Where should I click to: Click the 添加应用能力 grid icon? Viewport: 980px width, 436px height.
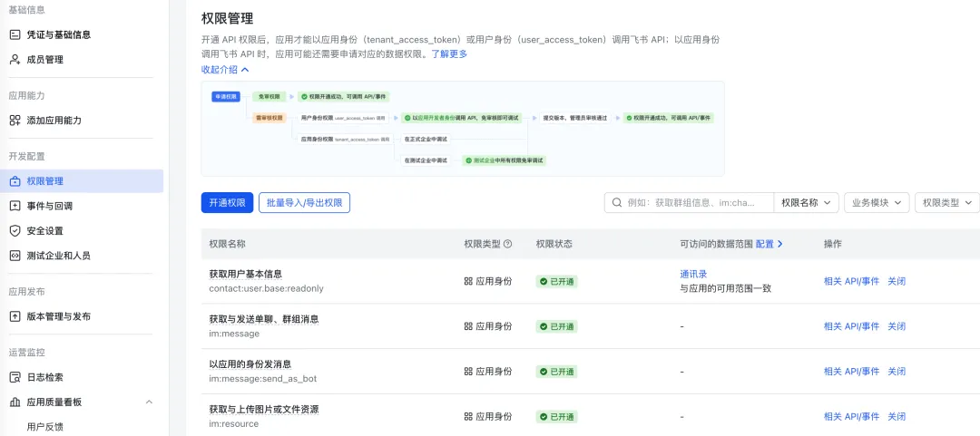15,121
